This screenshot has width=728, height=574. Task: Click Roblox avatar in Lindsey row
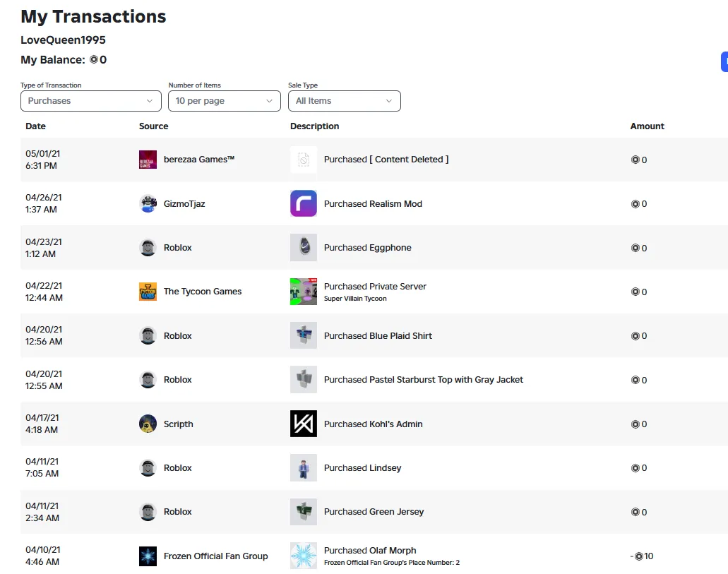click(148, 467)
